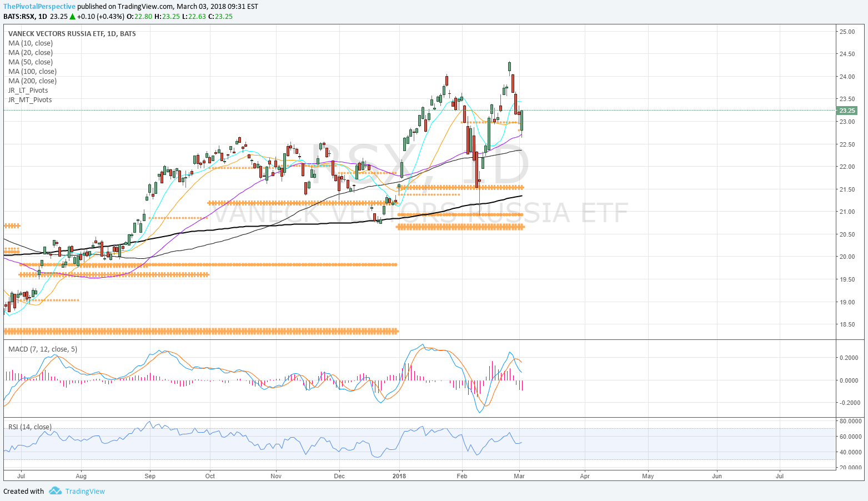
Task: Click the 20.00 price axis label
Action: point(847,257)
